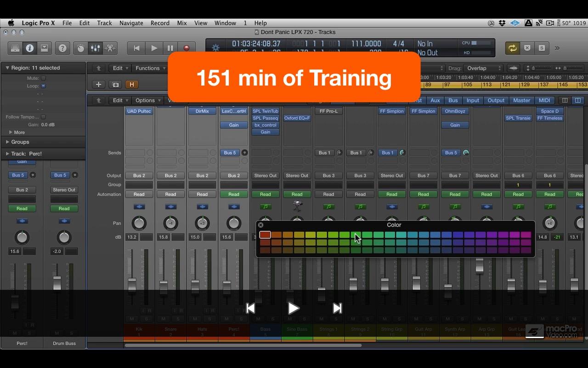
Task: Toggle the region Loop checkbox
Action: pyautogui.click(x=43, y=86)
